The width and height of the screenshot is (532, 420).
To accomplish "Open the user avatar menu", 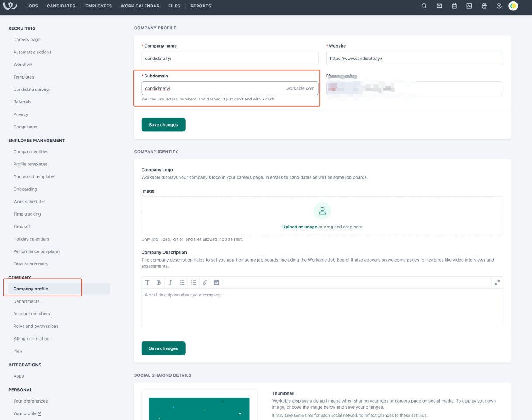I will click(x=513, y=6).
